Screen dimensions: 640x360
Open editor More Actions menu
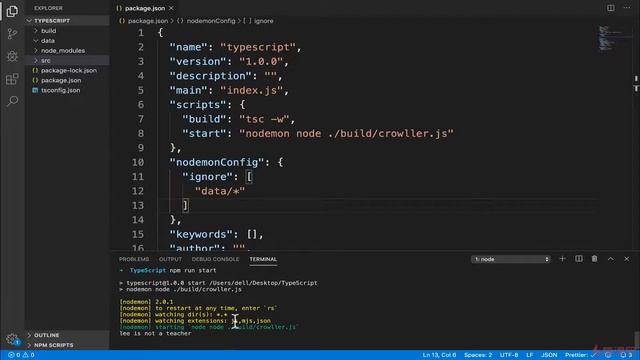627,8
